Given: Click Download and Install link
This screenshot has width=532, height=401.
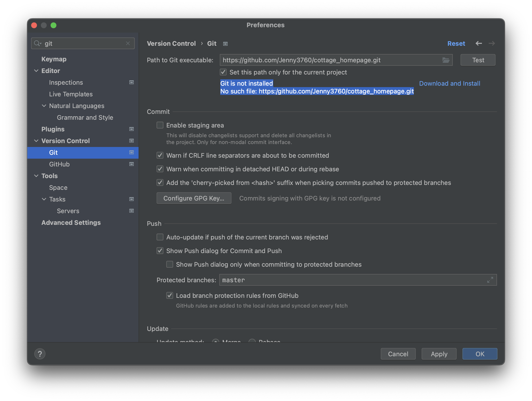Looking at the screenshot, I should click(450, 83).
